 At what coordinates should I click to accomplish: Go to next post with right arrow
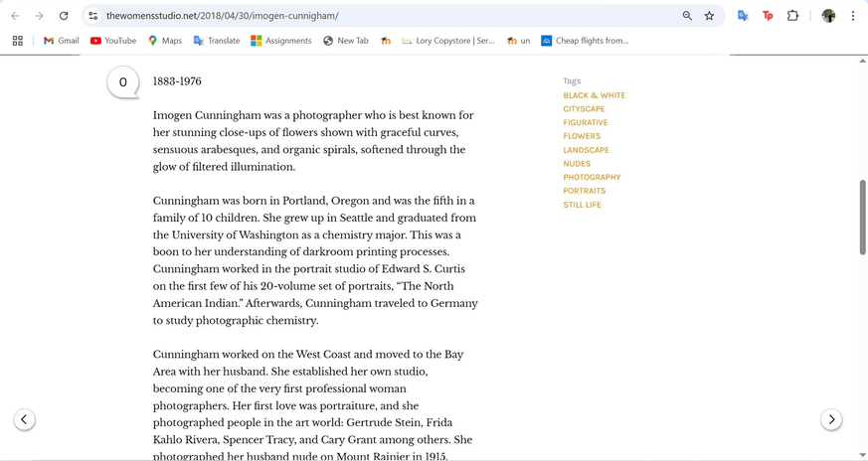(x=831, y=419)
